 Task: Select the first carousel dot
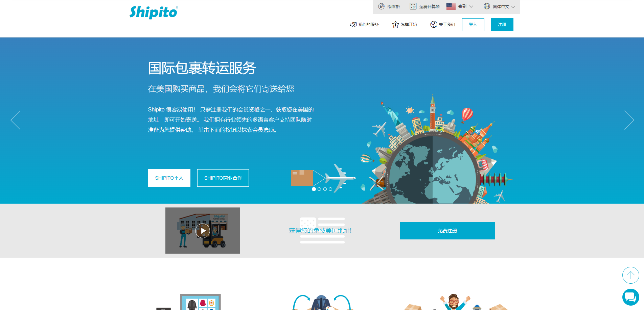click(x=314, y=189)
